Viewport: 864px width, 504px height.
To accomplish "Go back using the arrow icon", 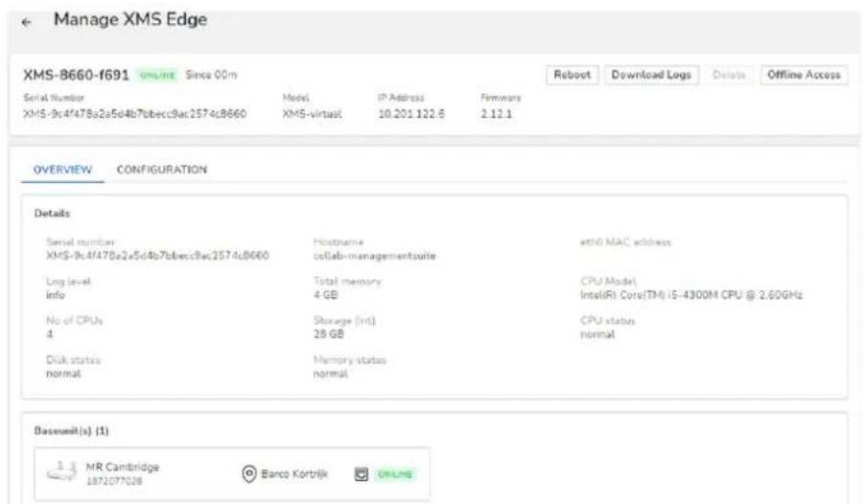I will click(x=26, y=22).
